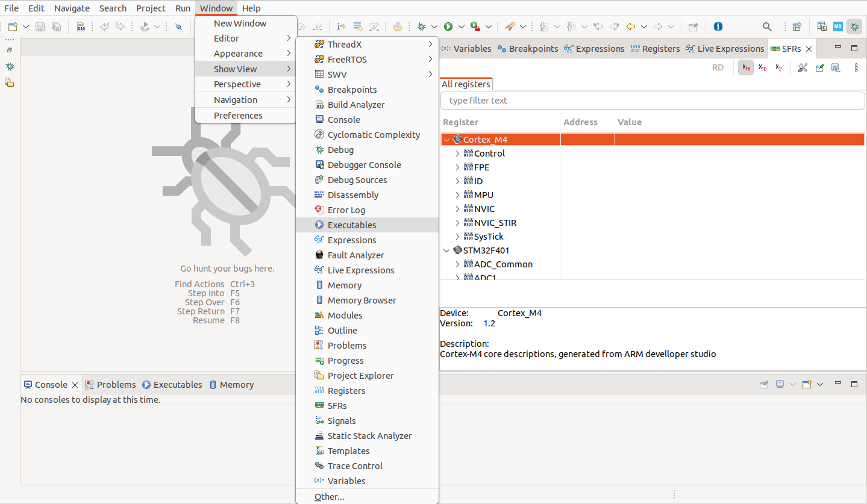867x504 pixels.
Task: Click the configure SFR settings wrench icon
Action: 803,67
